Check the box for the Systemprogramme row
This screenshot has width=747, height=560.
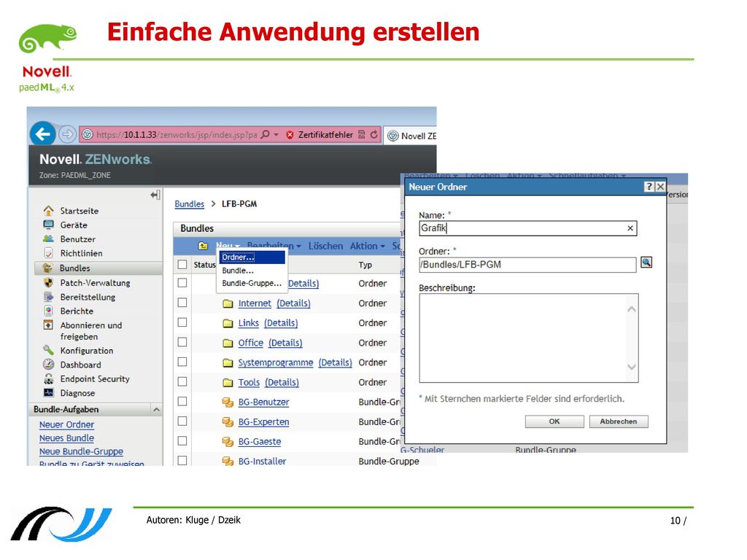[x=182, y=362]
